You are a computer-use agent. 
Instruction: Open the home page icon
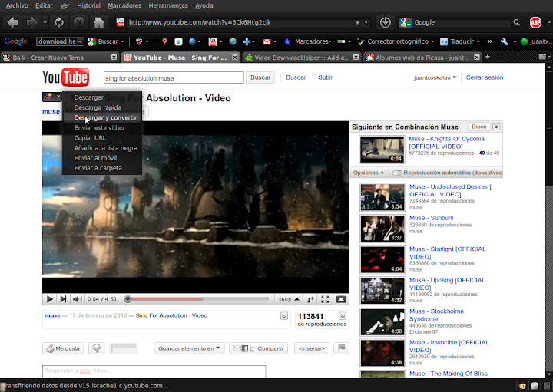tap(99, 22)
